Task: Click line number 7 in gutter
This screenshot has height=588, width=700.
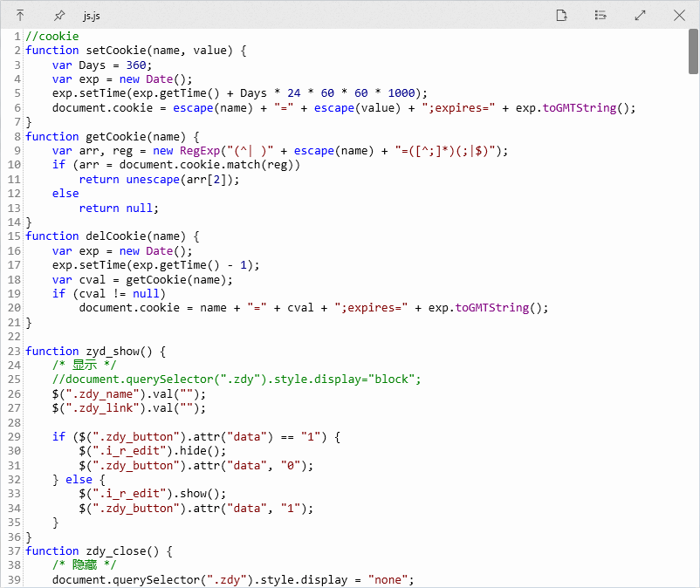Action: pyautogui.click(x=17, y=122)
